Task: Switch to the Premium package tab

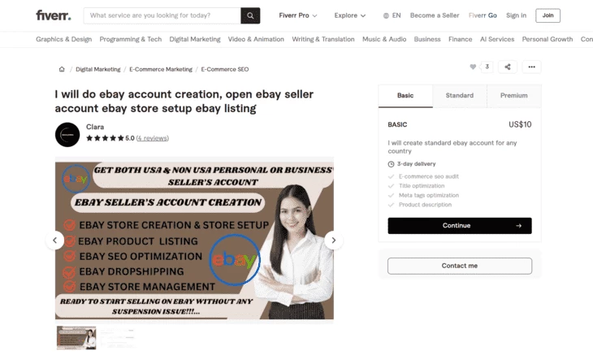Action: pos(514,96)
